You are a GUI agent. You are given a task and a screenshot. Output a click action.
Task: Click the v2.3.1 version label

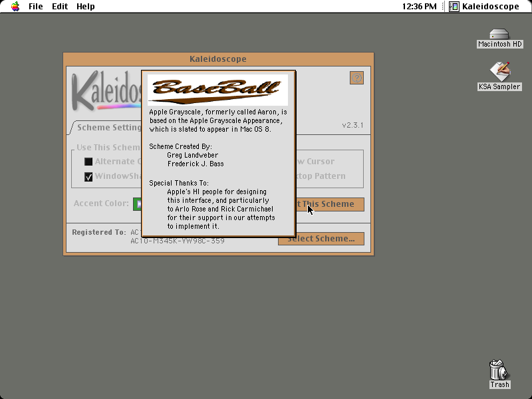pos(353,125)
